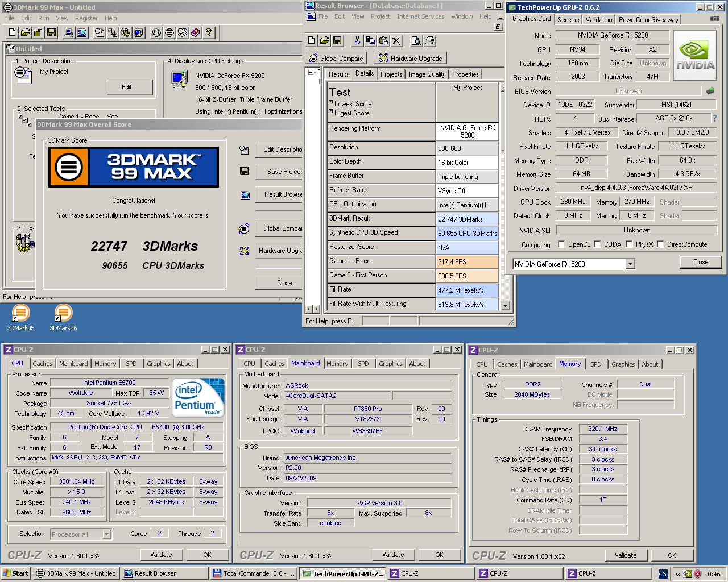Open Processor #1 selection dropdown in CPU-Z
The image size is (728, 582).
coord(106,534)
